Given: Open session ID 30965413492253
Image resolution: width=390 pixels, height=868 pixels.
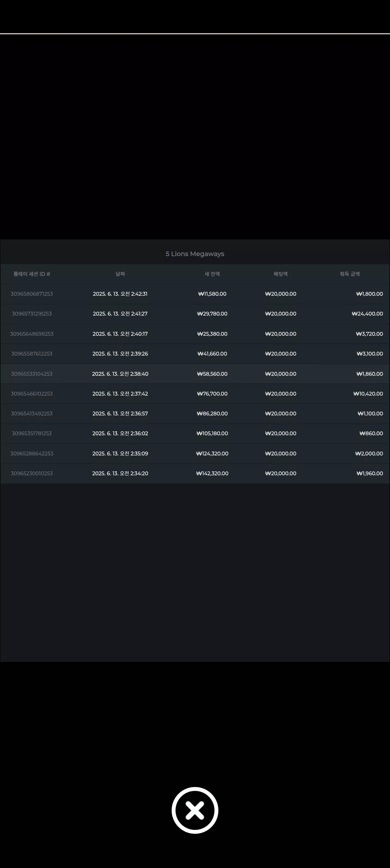Looking at the screenshot, I should pyautogui.click(x=32, y=414).
